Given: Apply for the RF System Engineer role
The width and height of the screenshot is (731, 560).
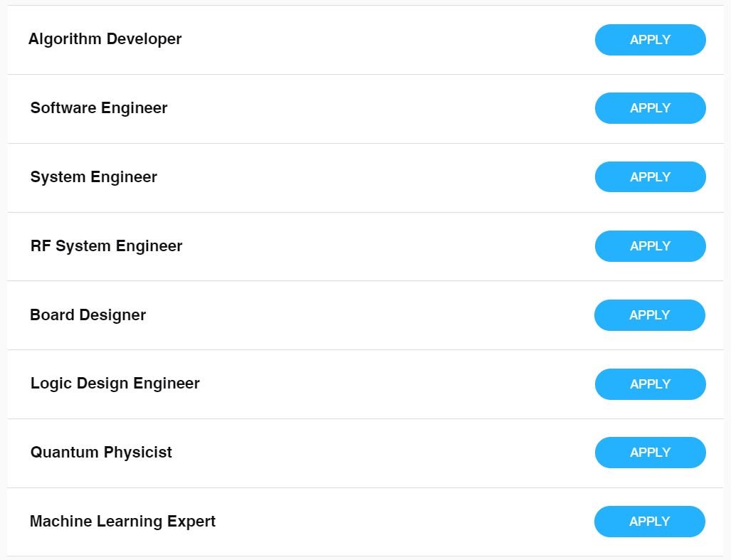Looking at the screenshot, I should tap(650, 246).
